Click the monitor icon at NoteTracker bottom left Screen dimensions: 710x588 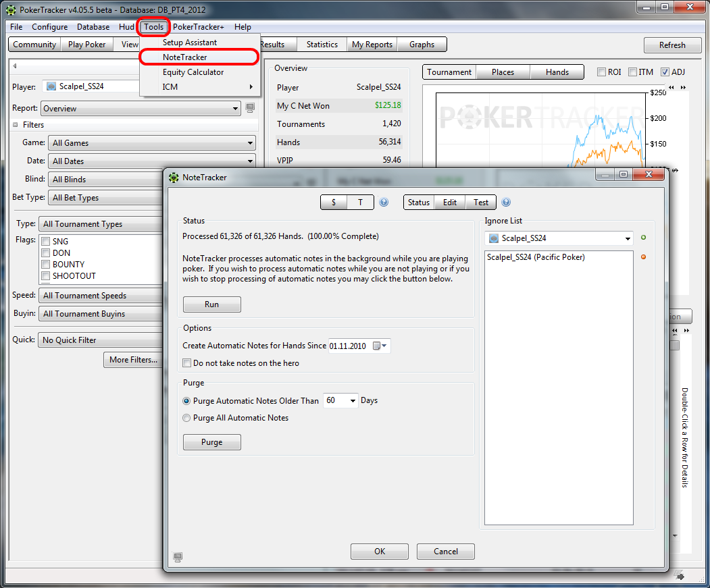click(x=178, y=557)
